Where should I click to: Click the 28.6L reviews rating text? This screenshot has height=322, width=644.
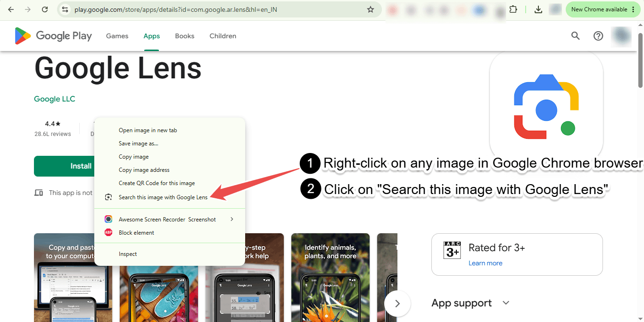tap(53, 134)
